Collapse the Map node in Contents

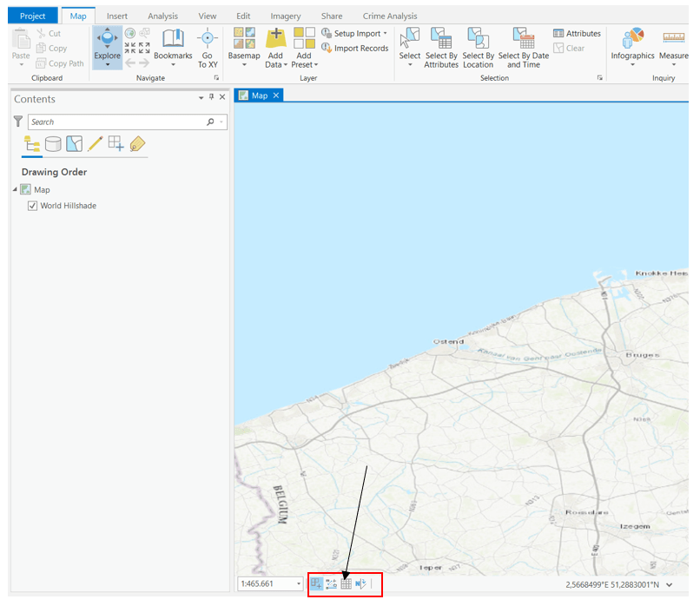[x=15, y=189]
